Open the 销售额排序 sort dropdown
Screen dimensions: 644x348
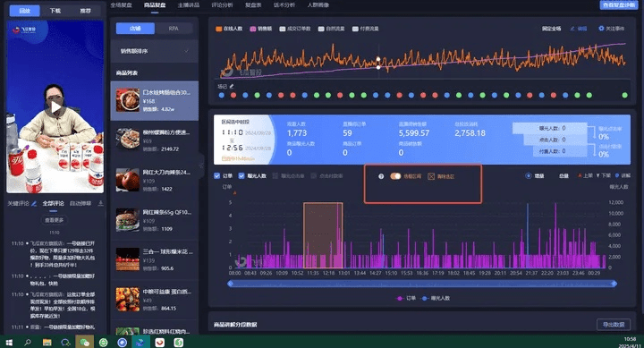pos(155,51)
